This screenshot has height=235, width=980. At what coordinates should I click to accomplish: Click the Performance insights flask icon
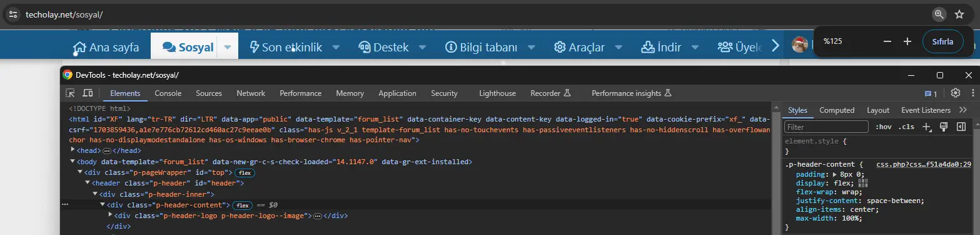point(668,93)
